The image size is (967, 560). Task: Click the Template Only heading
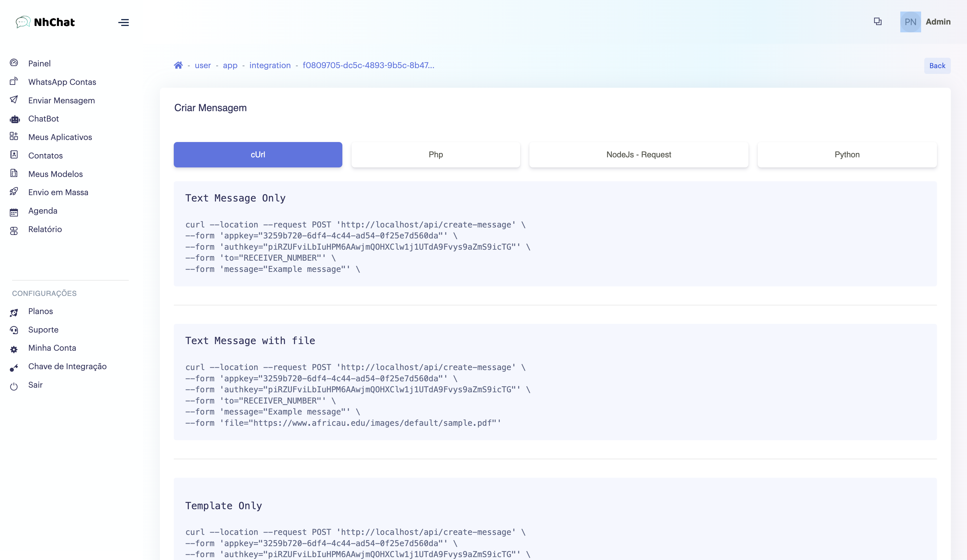224,505
